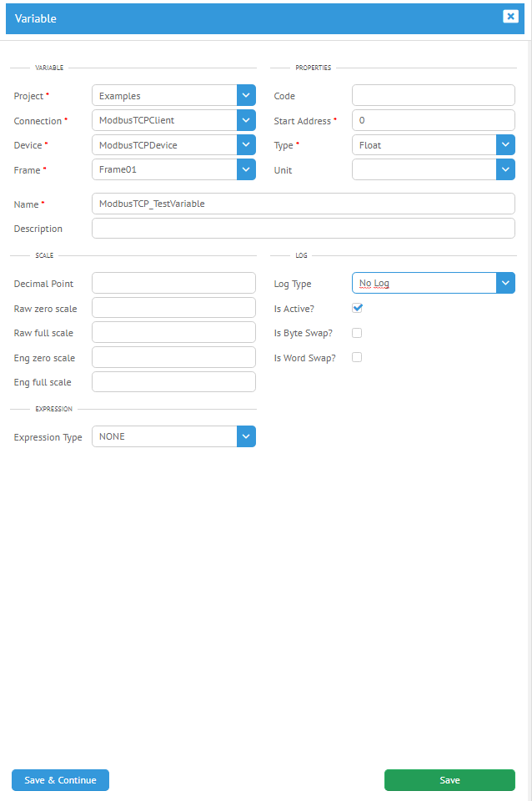Open the Log Type dropdown arrow

click(x=505, y=283)
